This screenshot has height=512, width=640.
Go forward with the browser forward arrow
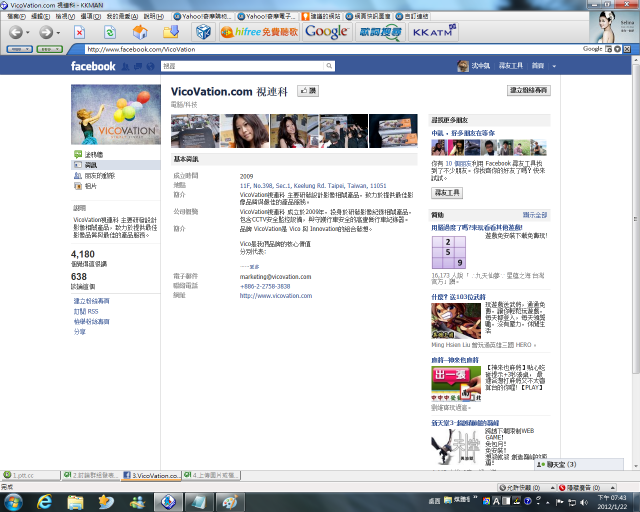46,32
